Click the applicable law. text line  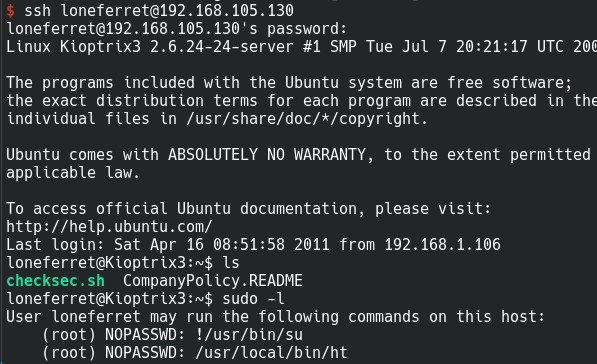pos(73,173)
